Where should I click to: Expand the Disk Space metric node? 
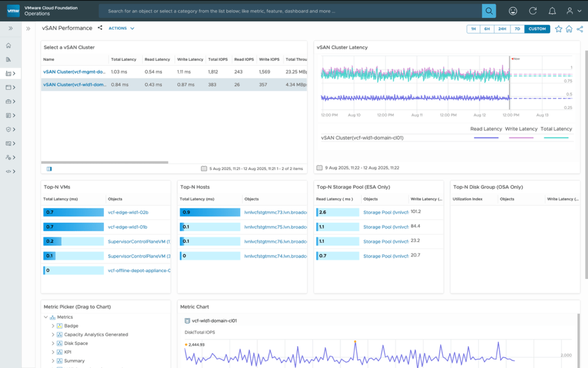click(53, 343)
